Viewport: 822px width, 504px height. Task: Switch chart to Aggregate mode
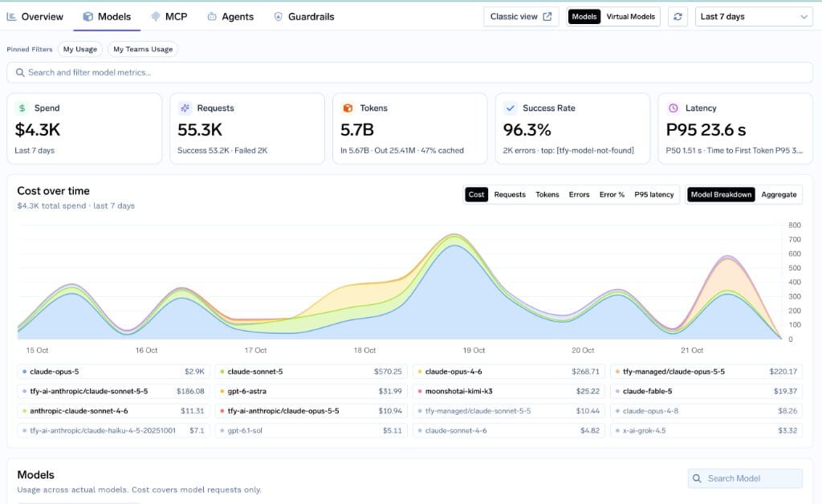(x=779, y=194)
